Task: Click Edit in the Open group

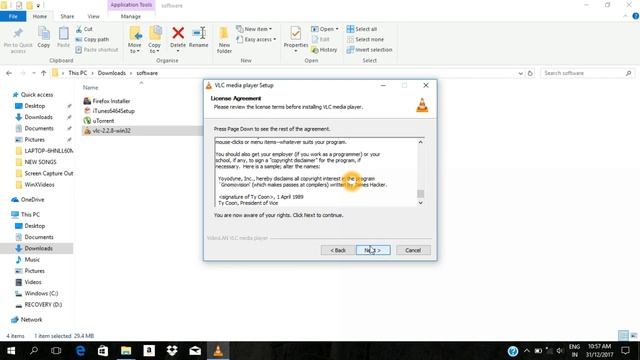Action: tap(321, 39)
